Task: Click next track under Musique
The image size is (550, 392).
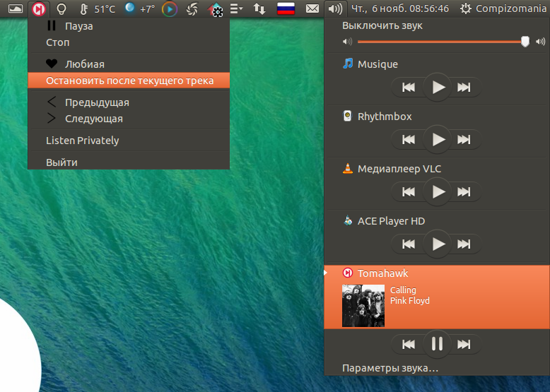Action: 464,87
